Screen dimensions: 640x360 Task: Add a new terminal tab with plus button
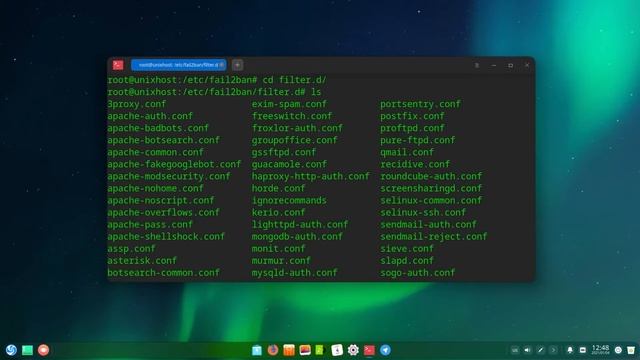[238, 65]
